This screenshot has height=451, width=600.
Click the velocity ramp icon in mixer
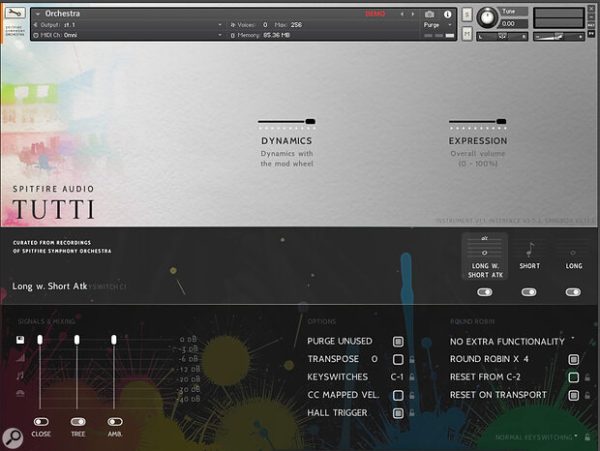[20, 358]
